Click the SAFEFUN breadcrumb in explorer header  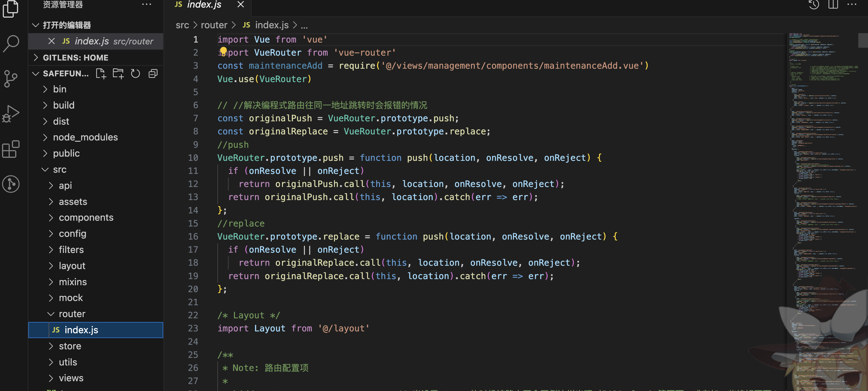click(66, 73)
